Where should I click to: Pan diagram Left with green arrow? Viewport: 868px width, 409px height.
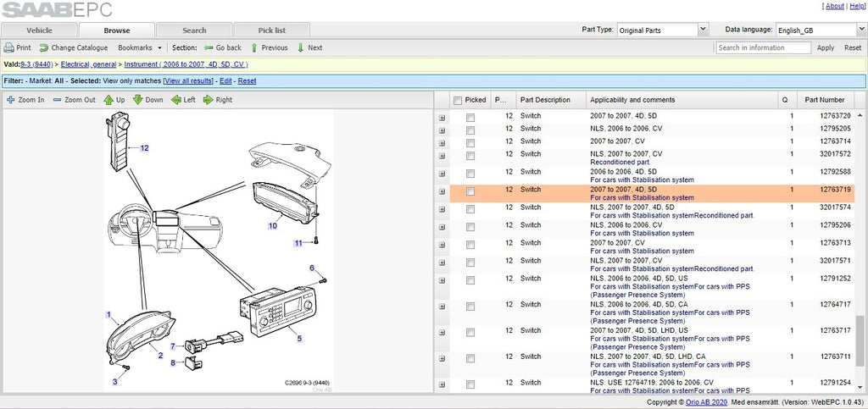[176, 100]
